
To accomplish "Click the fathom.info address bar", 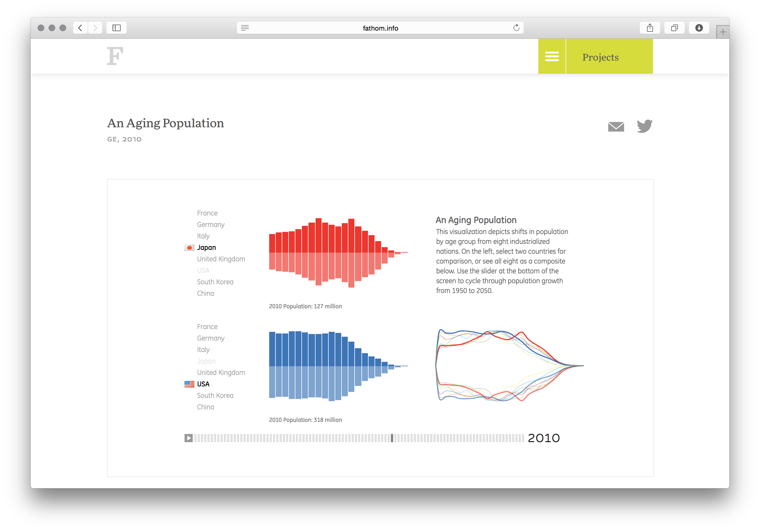I will coord(380,28).
